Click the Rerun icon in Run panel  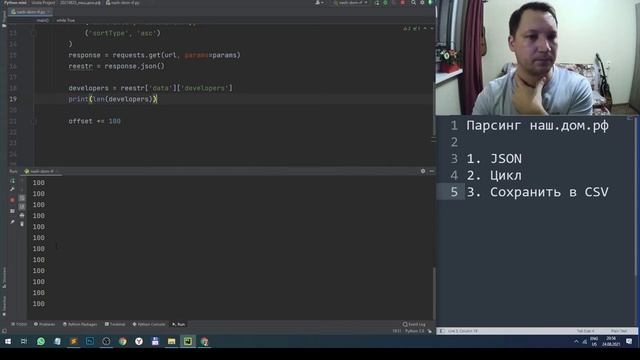pyautogui.click(x=12, y=181)
